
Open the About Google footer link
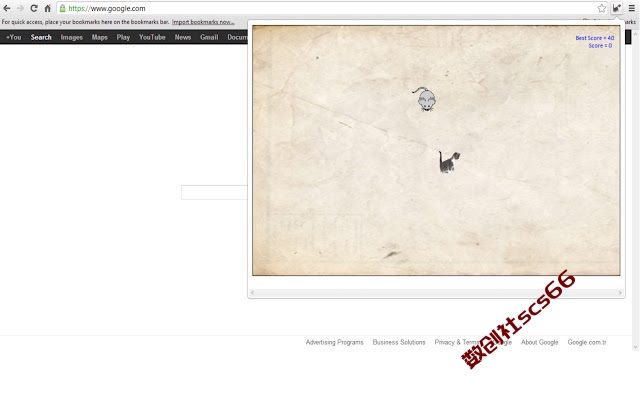[539, 342]
